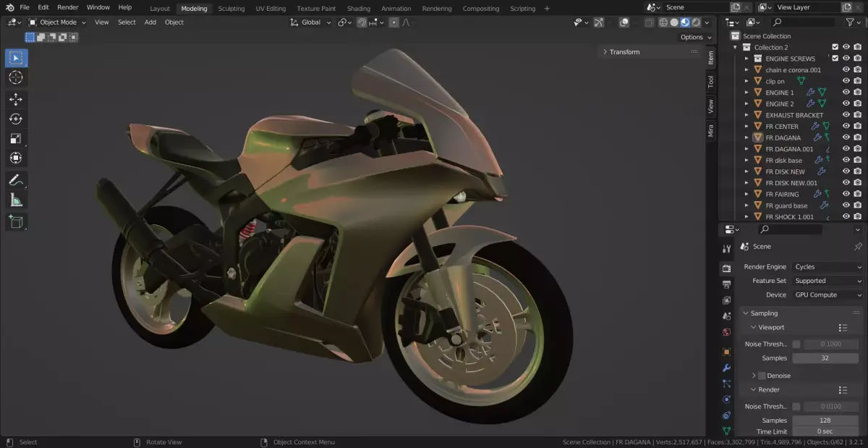This screenshot has height=448, width=868.
Task: Switch to Sculpting workspace tab
Action: (x=231, y=9)
